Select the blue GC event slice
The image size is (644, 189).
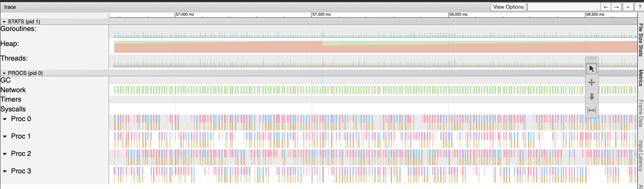coord(322,80)
